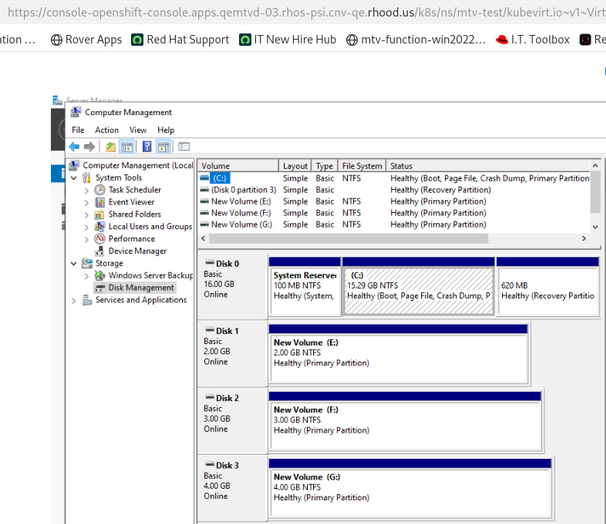The width and height of the screenshot is (606, 524).
Task: Expand the Services and Applications node
Action: (73, 300)
